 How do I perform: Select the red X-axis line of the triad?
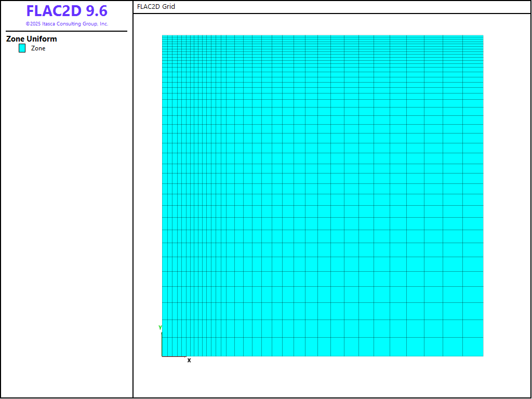pyautogui.click(x=174, y=356)
